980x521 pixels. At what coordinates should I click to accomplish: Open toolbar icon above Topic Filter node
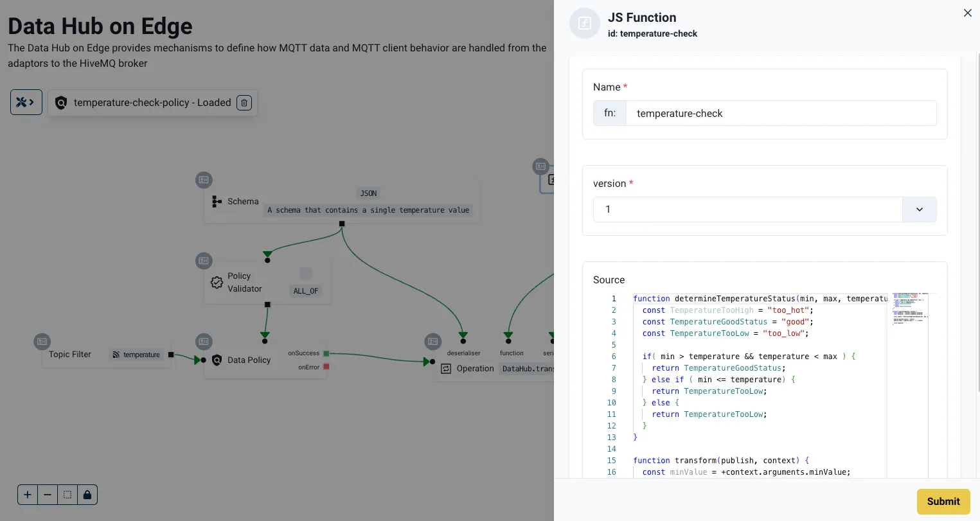point(42,341)
